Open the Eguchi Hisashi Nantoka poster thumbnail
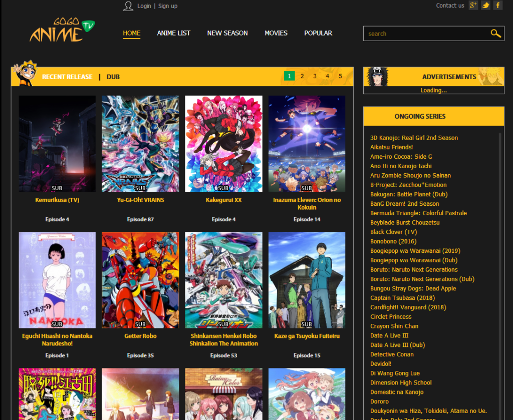Image resolution: width=513 pixels, height=420 pixels. tap(57, 280)
